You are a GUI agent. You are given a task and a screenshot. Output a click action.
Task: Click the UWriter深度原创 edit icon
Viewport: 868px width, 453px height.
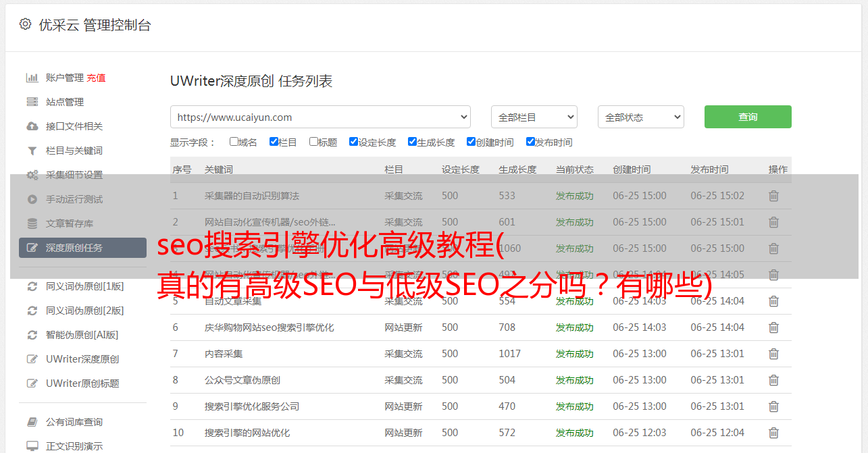32,359
